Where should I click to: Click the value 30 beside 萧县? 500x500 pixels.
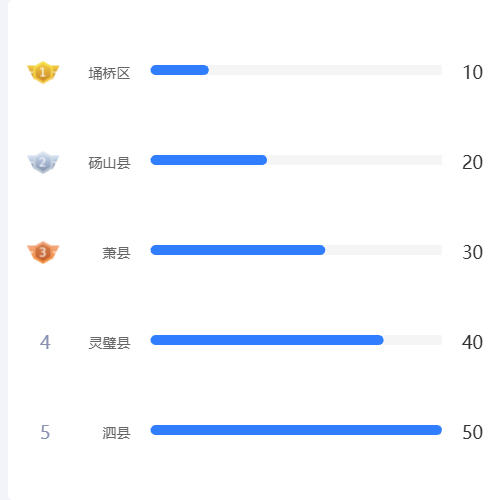click(473, 252)
